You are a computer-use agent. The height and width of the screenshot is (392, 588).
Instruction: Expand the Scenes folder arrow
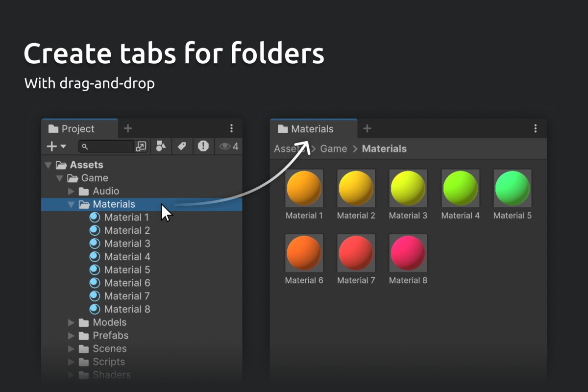[x=71, y=349]
